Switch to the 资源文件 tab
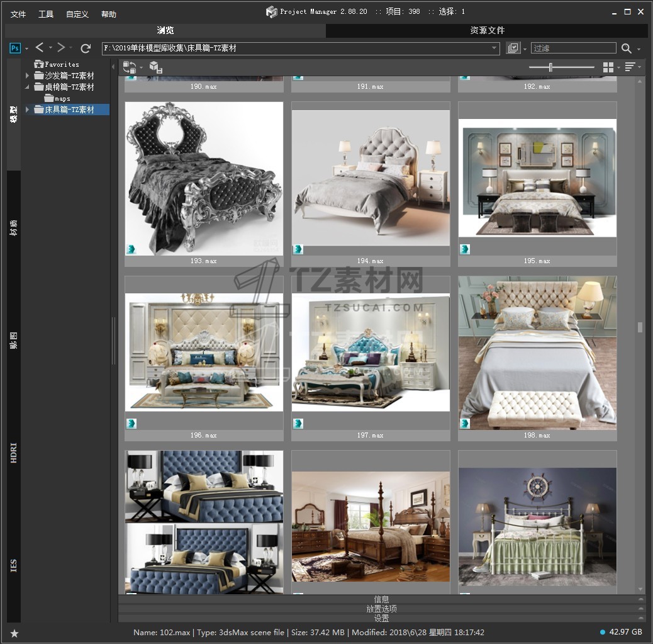The width and height of the screenshot is (653, 644). click(x=487, y=30)
